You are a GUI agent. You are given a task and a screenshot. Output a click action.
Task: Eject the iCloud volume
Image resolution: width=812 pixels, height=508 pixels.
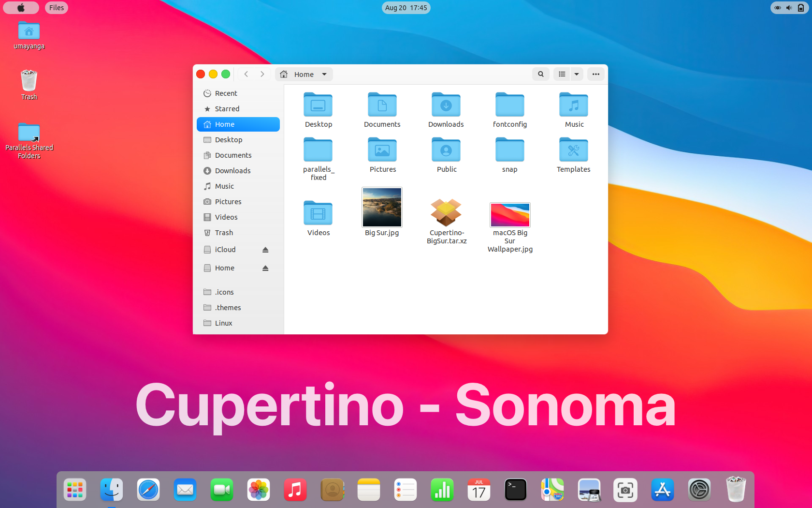tap(265, 250)
